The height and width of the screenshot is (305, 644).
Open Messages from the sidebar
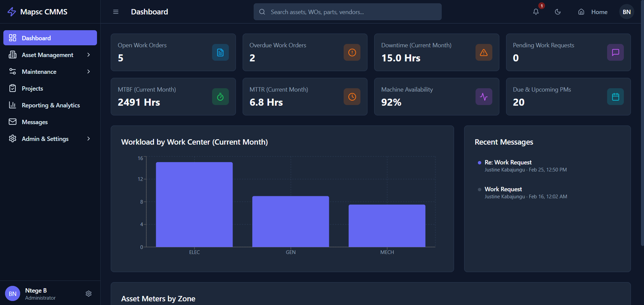(x=50, y=122)
